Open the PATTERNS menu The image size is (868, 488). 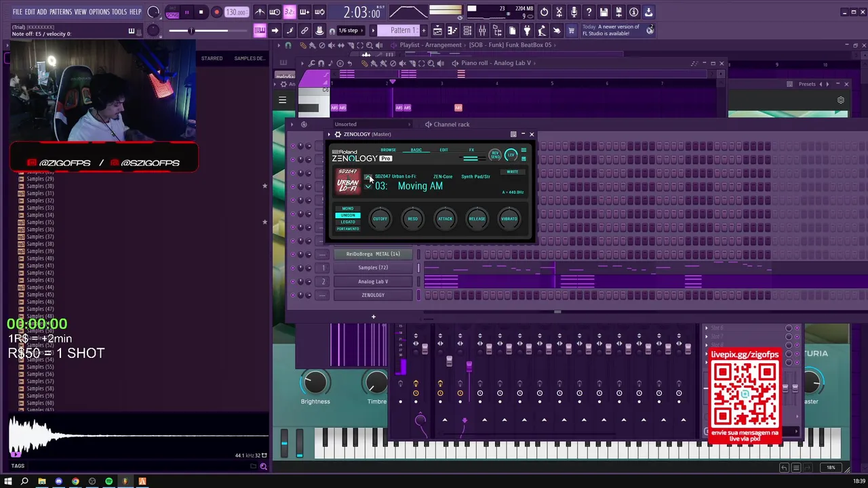pyautogui.click(x=60, y=12)
